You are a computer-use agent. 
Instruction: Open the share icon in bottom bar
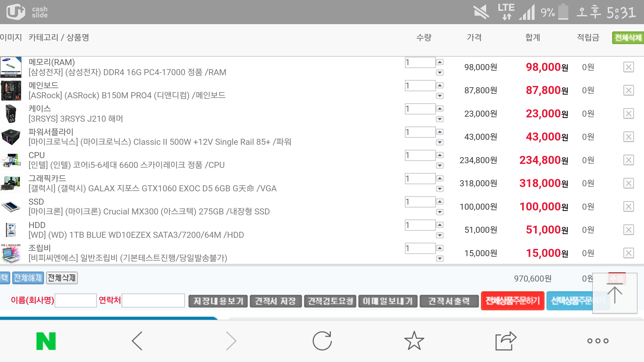pyautogui.click(x=506, y=341)
